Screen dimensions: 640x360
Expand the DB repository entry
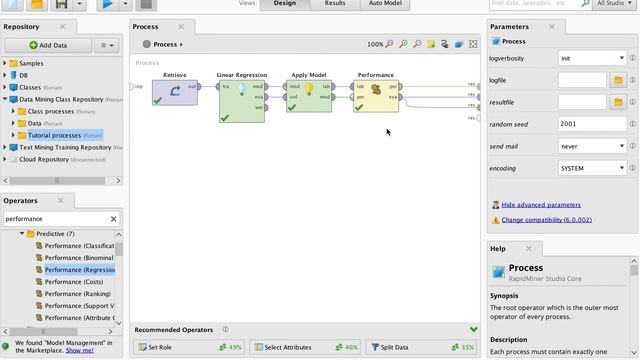[4, 75]
